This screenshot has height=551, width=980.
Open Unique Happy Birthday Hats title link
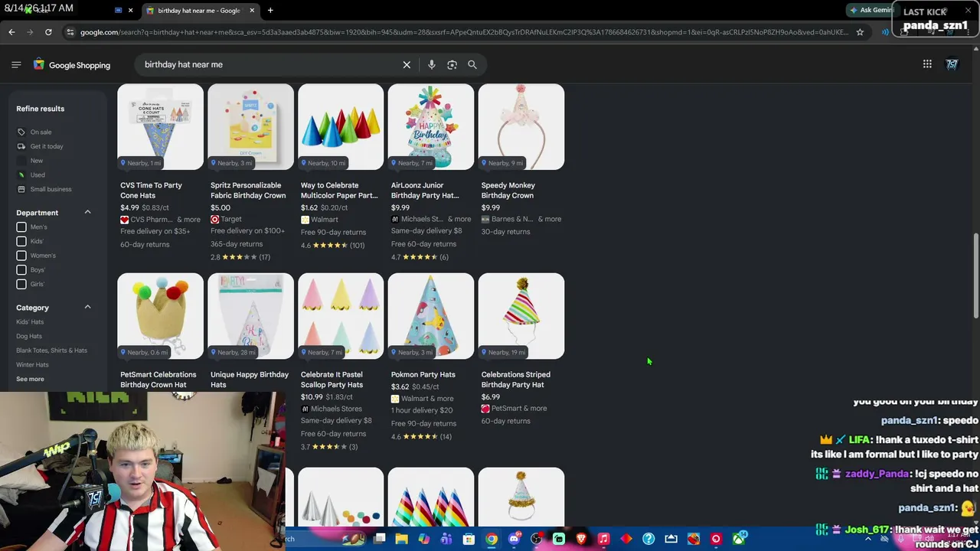(250, 380)
